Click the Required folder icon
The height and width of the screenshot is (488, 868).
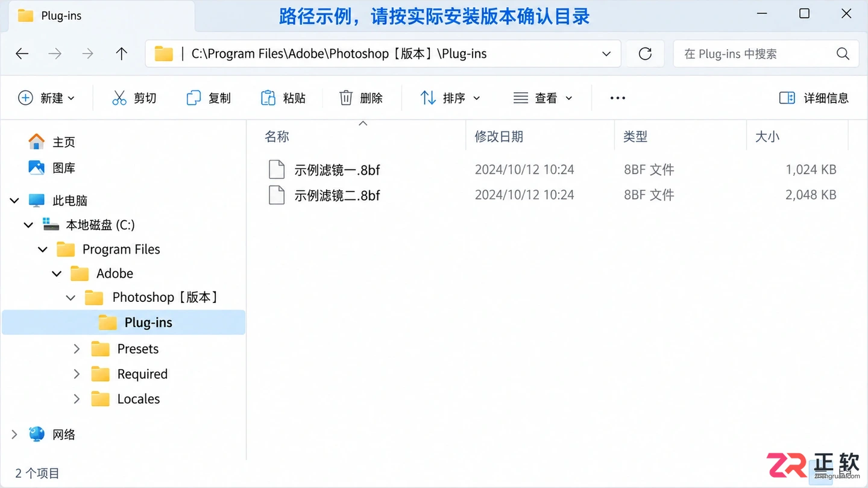click(100, 374)
